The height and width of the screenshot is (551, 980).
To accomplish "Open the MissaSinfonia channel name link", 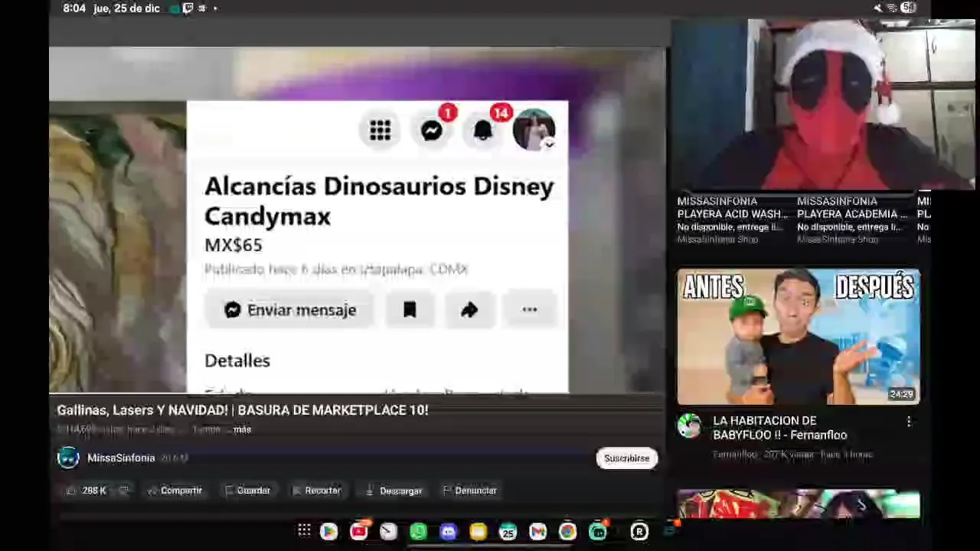I will click(x=121, y=458).
